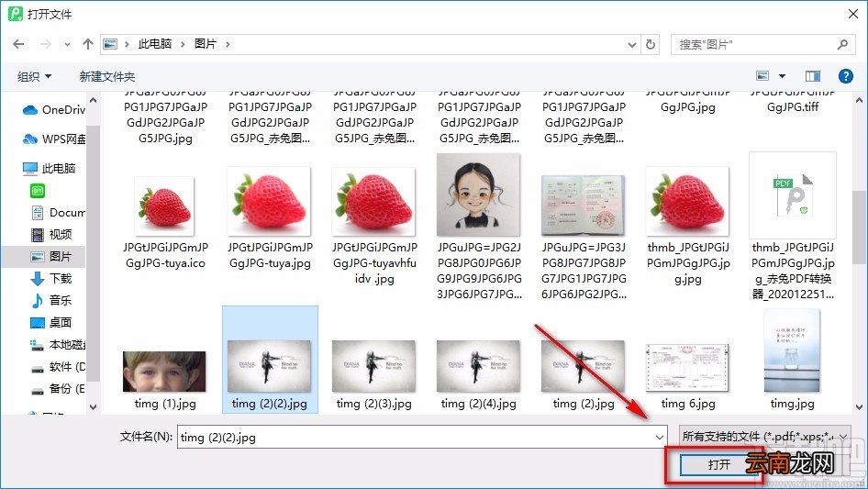This screenshot has height=489, width=868.
Task: Select the cartoon girl portrait image
Action: pos(478,194)
